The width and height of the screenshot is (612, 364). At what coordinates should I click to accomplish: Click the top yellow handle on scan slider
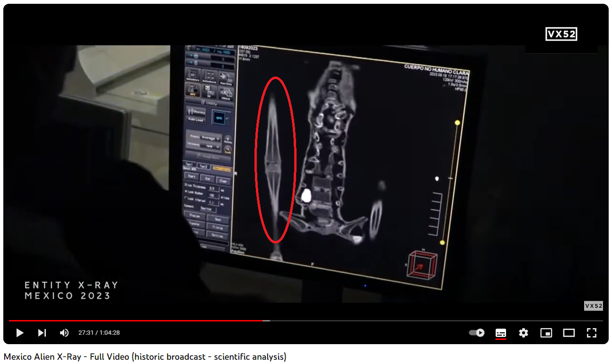[x=457, y=123]
